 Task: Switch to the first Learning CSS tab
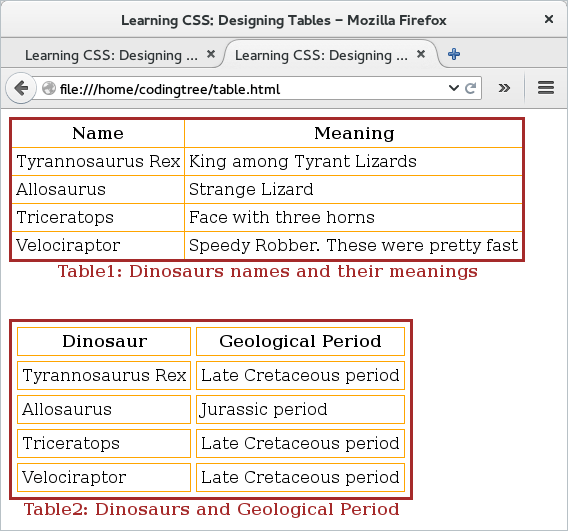pos(111,55)
